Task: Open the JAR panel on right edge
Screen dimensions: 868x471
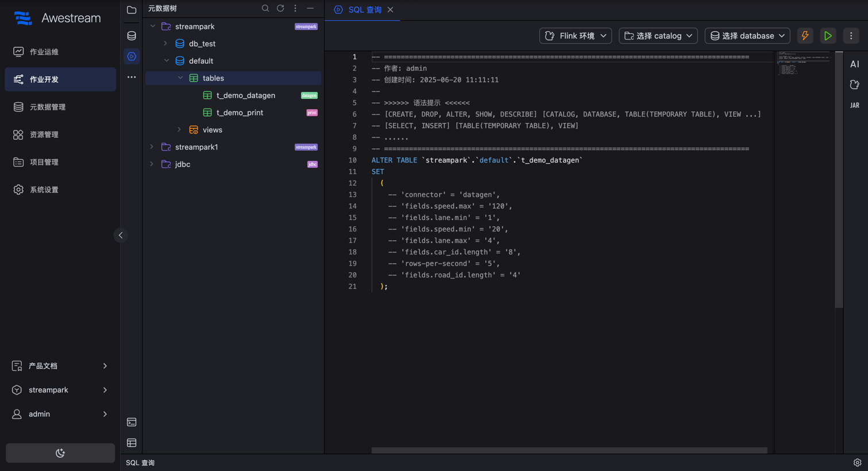Action: pyautogui.click(x=855, y=106)
